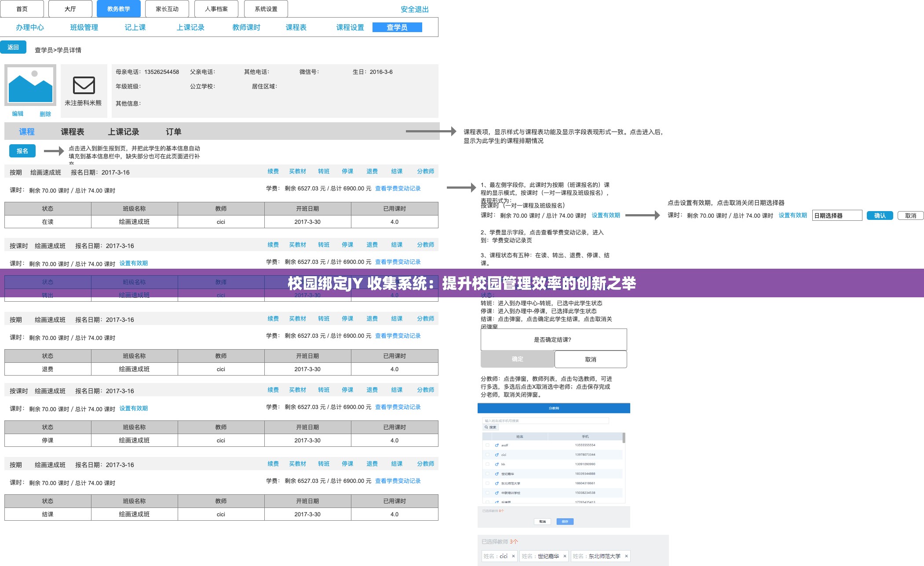Go to 教师课时 in the sub menu

coord(246,27)
